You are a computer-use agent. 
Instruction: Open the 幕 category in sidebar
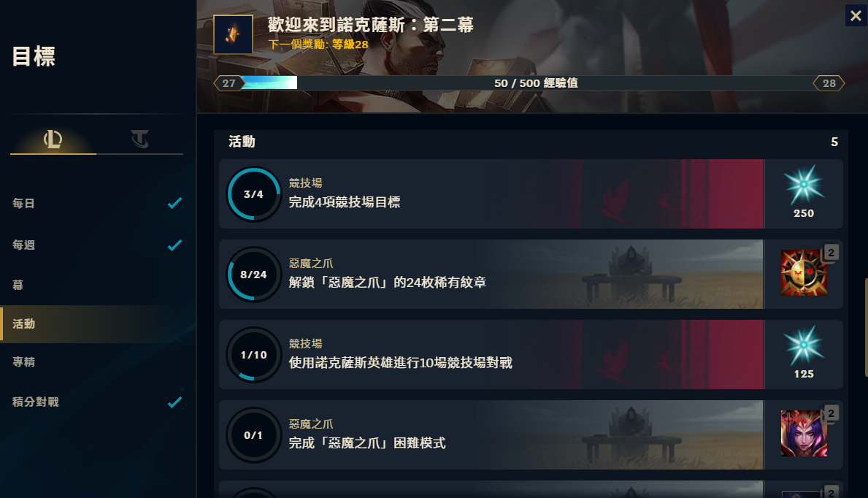pos(97,285)
